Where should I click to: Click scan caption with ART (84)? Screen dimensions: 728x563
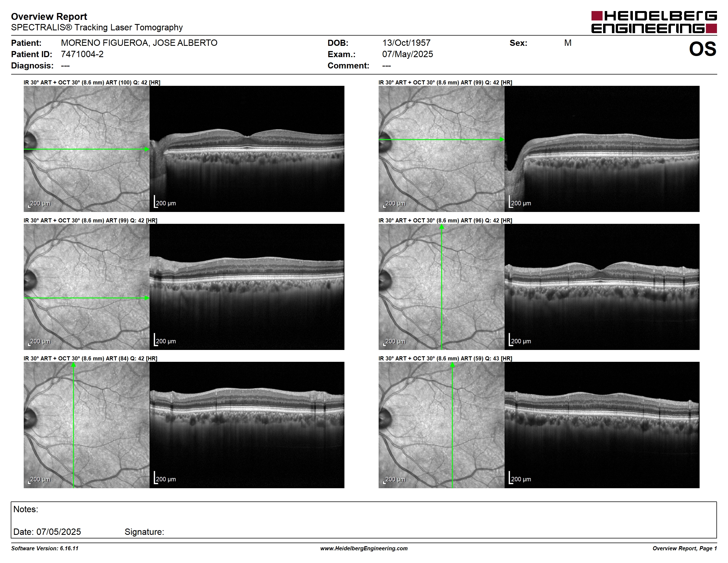[90, 358]
